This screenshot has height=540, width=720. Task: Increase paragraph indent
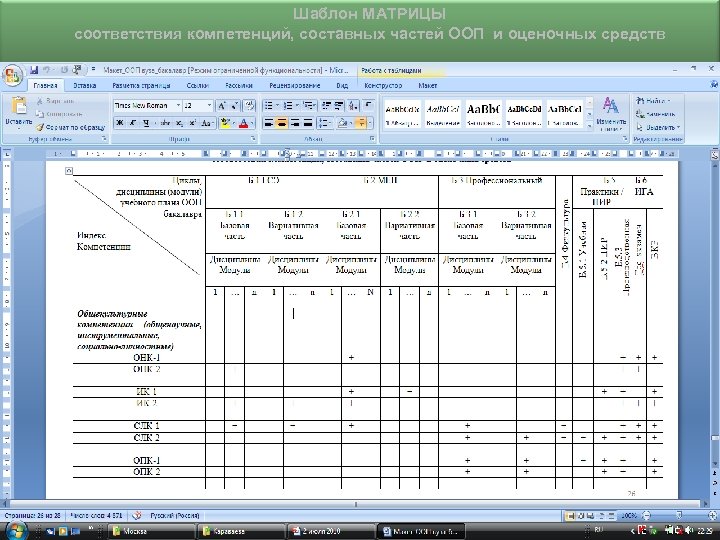[339, 106]
